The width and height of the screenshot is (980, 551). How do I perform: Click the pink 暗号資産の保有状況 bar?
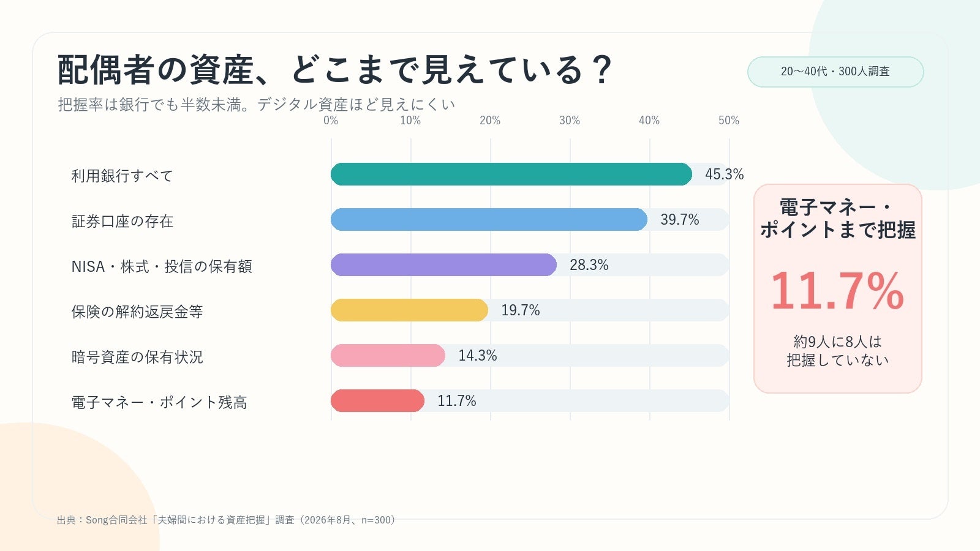[388, 356]
